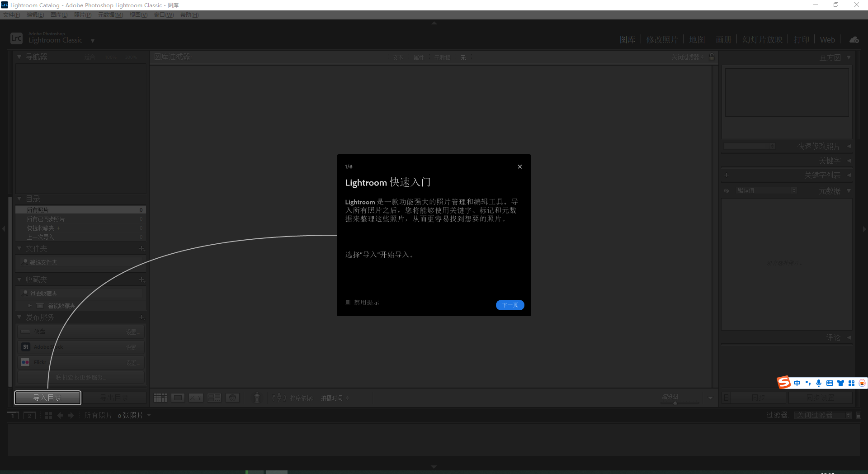This screenshot has height=474, width=868.
Task: Toggle the filter lock padlock icon
Action: tap(711, 57)
